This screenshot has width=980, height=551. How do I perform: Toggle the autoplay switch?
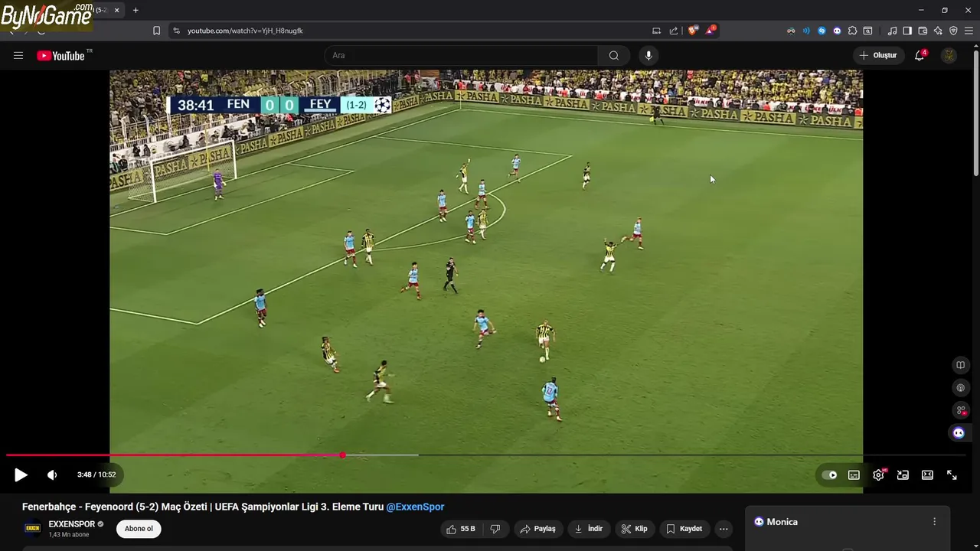[830, 475]
